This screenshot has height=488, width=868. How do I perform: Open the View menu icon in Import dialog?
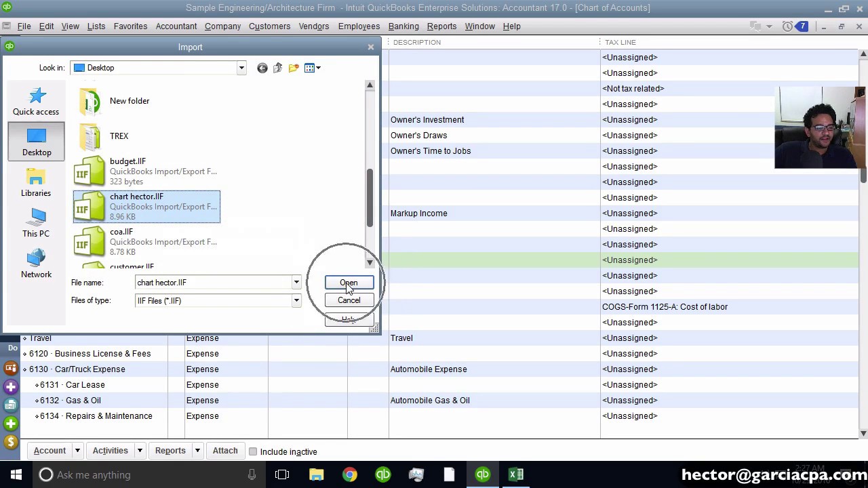[312, 68]
